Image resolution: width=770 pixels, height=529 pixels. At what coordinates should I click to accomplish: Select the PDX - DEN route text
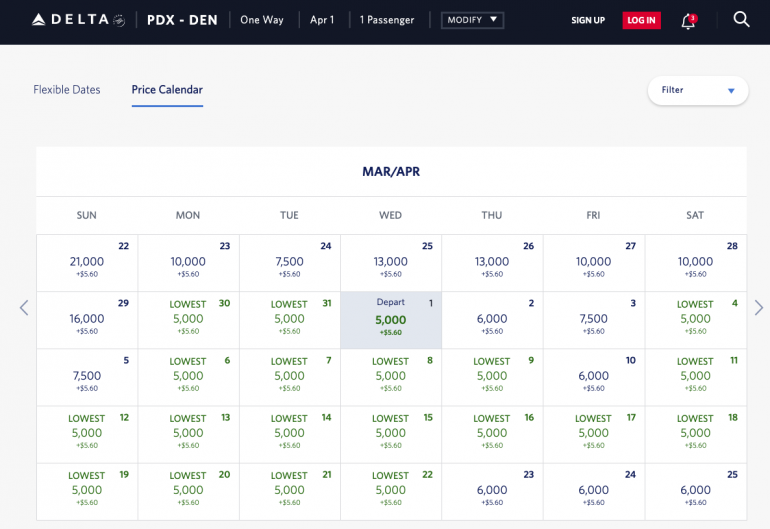[182, 20]
